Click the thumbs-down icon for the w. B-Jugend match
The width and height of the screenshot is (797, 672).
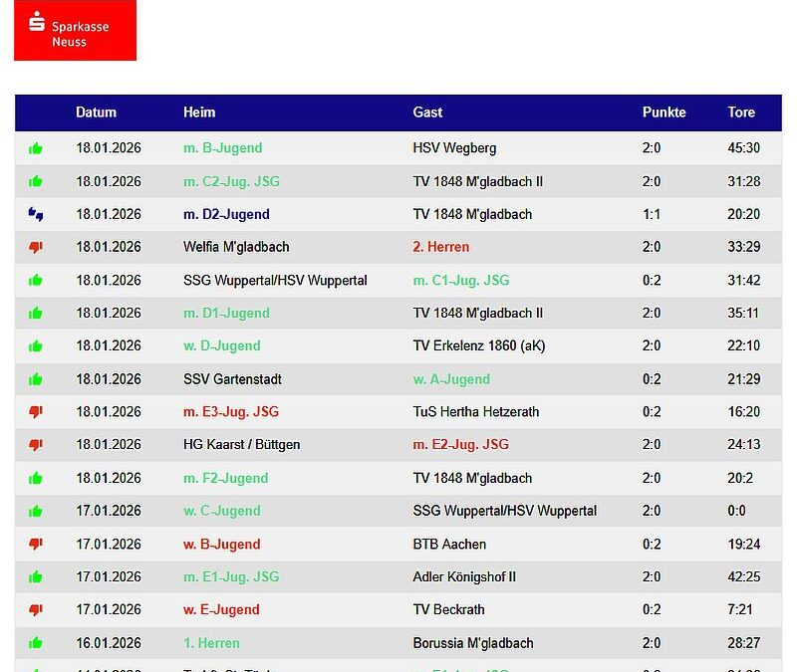point(36,544)
